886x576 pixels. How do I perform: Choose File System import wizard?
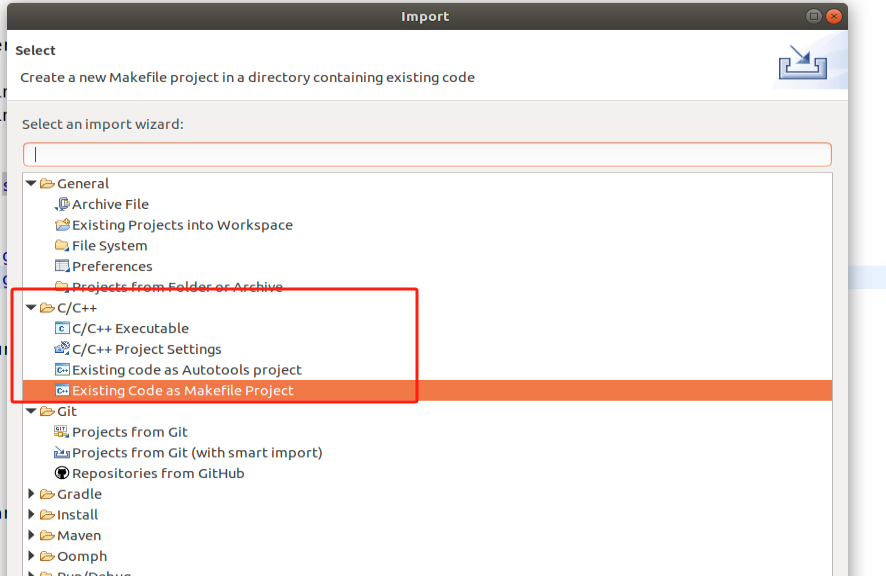click(110, 246)
